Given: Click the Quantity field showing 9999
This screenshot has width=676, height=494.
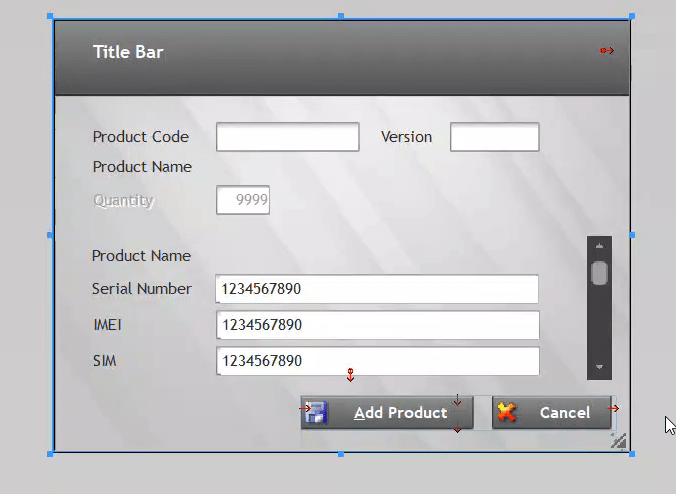Looking at the screenshot, I should pos(243,200).
